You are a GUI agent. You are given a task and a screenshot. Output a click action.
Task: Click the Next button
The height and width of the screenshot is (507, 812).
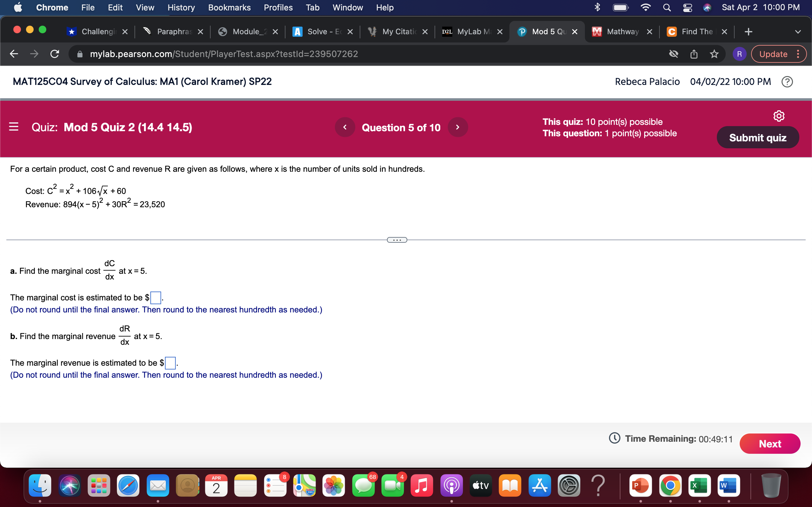point(770,443)
